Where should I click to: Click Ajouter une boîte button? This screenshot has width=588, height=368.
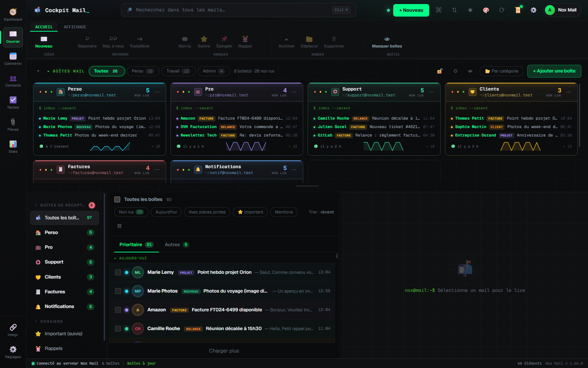click(x=554, y=71)
